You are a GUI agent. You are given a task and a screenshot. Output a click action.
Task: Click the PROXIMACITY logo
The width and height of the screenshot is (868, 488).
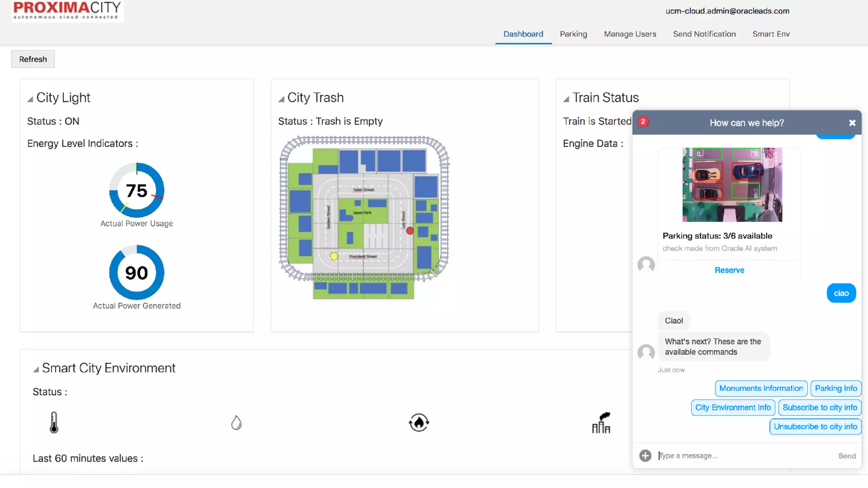coord(67,11)
